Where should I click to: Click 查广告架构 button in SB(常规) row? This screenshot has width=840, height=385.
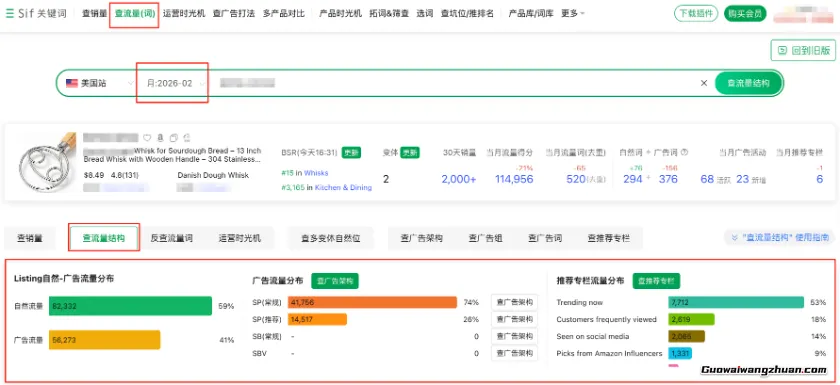tap(514, 336)
